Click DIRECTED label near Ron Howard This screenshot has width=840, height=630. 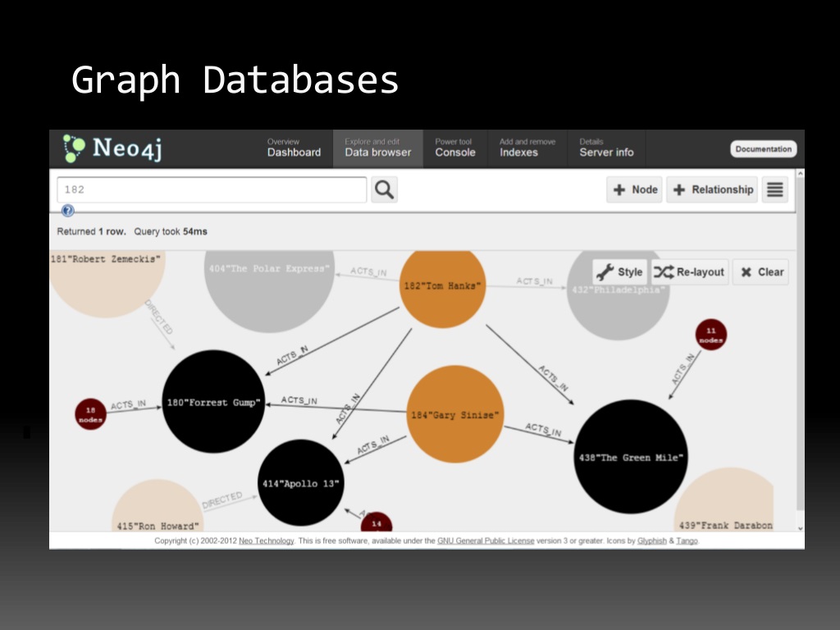point(222,500)
